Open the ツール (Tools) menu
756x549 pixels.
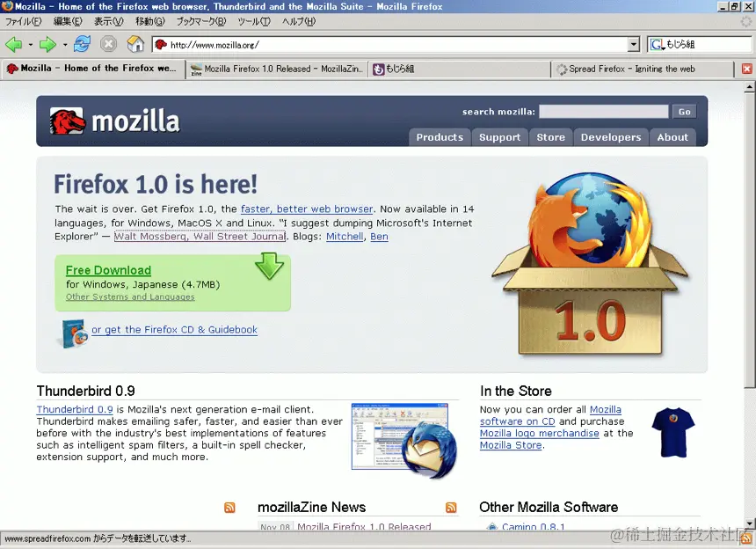pyautogui.click(x=254, y=21)
